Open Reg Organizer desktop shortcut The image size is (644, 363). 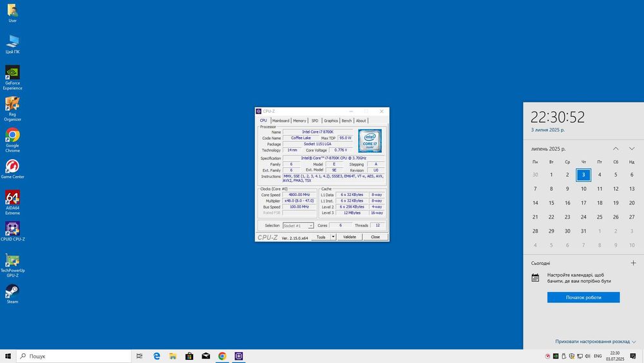tap(12, 108)
